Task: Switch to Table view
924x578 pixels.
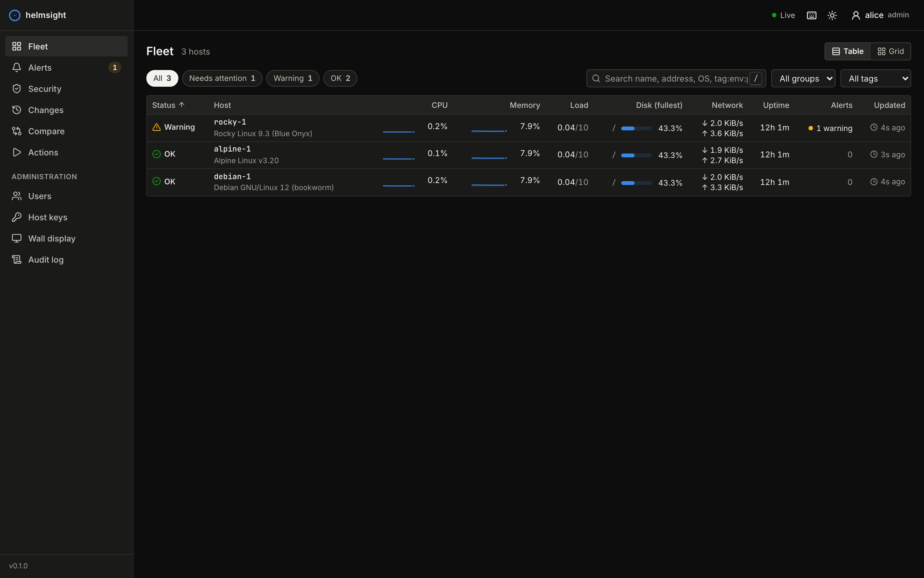Action: 848,51
